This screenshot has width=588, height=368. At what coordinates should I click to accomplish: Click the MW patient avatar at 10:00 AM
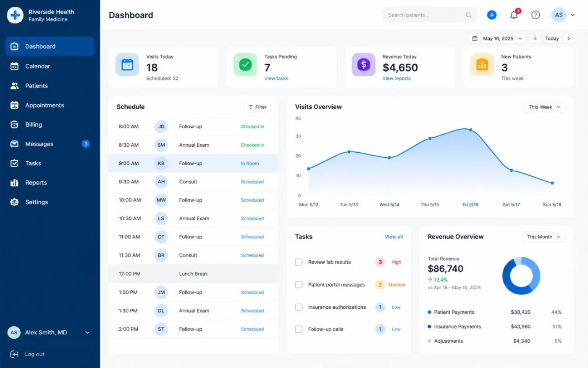point(161,200)
